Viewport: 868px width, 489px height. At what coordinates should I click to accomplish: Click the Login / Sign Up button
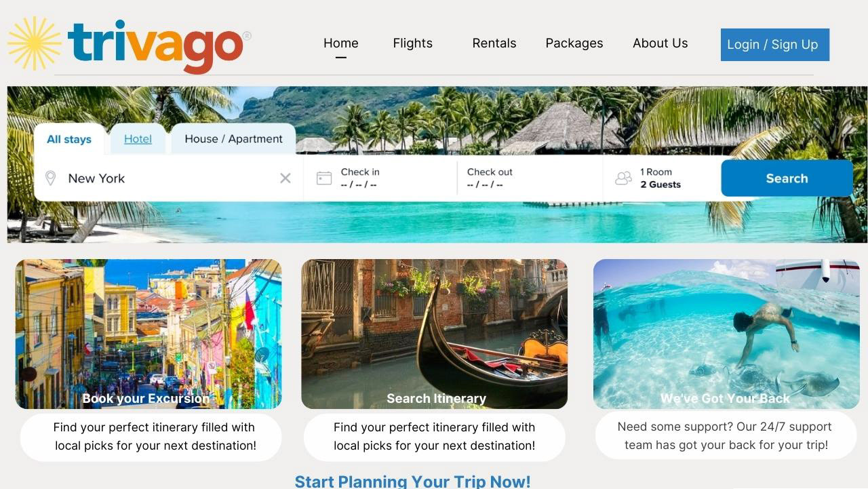(775, 45)
